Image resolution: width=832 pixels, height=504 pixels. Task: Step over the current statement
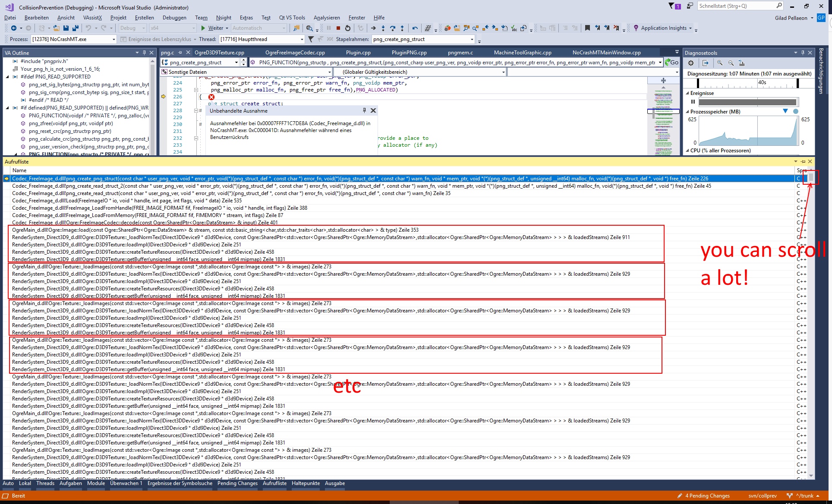tap(393, 28)
